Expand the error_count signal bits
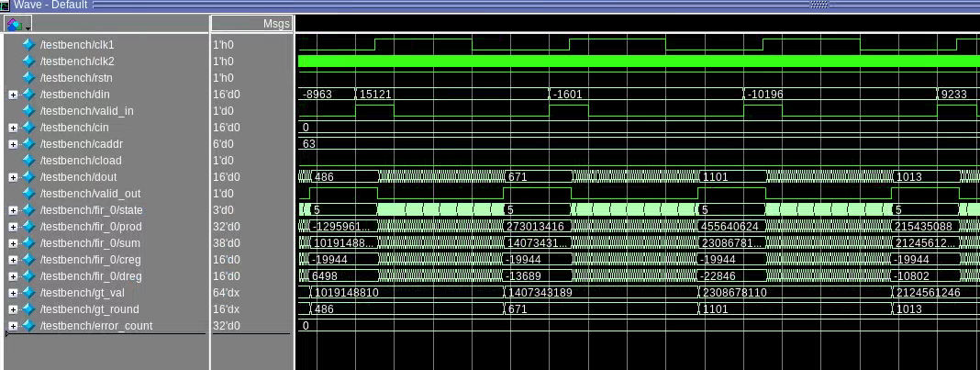 tap(13, 326)
